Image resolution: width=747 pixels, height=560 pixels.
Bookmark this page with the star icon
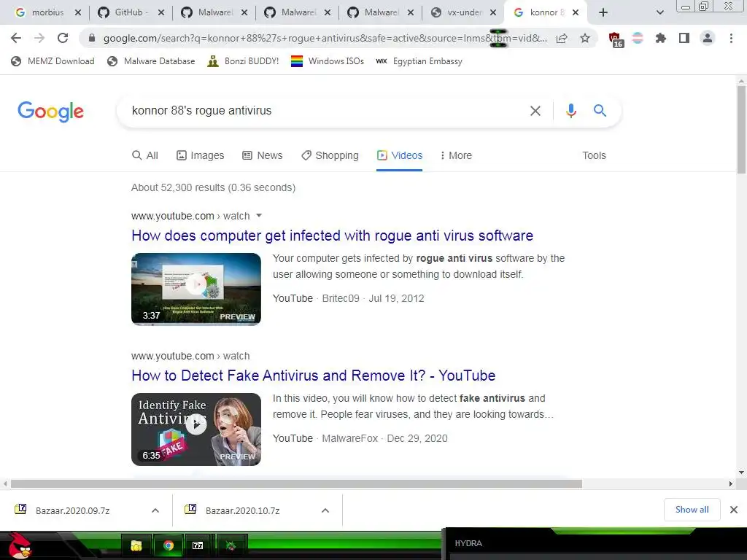585,38
